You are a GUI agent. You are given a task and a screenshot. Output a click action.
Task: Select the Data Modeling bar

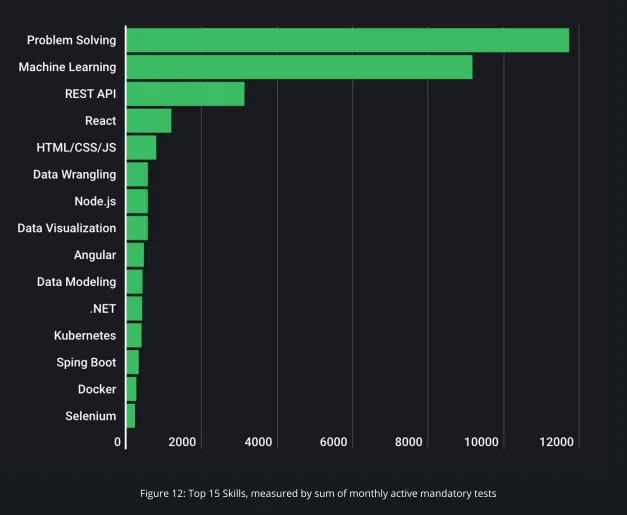(x=135, y=282)
